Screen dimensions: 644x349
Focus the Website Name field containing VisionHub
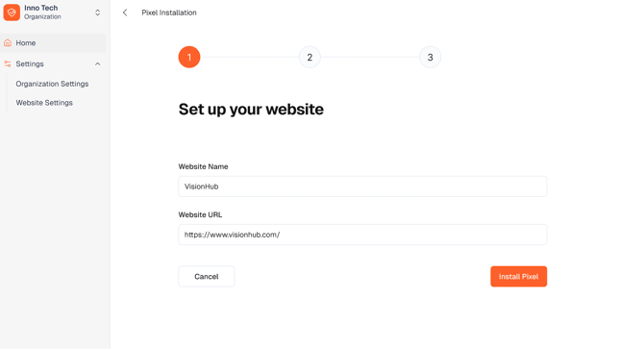[x=362, y=187]
